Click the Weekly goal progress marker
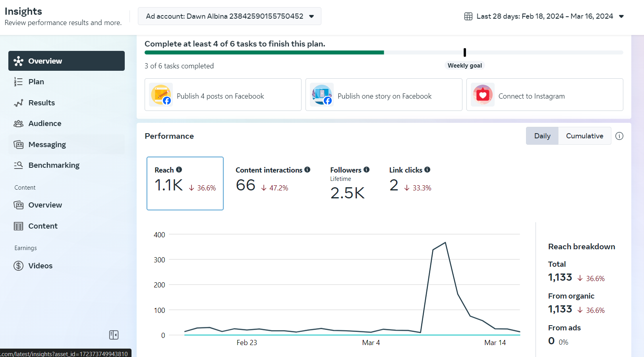The height and width of the screenshot is (357, 644). coord(464,52)
